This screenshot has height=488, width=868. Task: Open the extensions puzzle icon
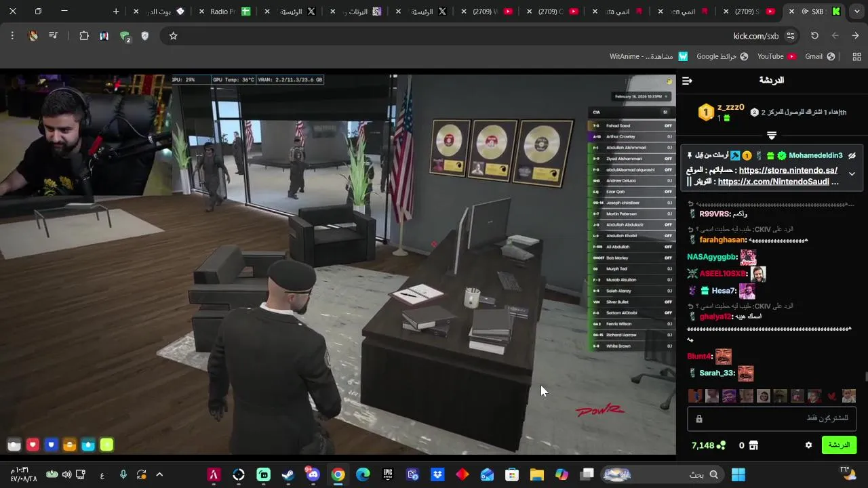pyautogui.click(x=84, y=36)
